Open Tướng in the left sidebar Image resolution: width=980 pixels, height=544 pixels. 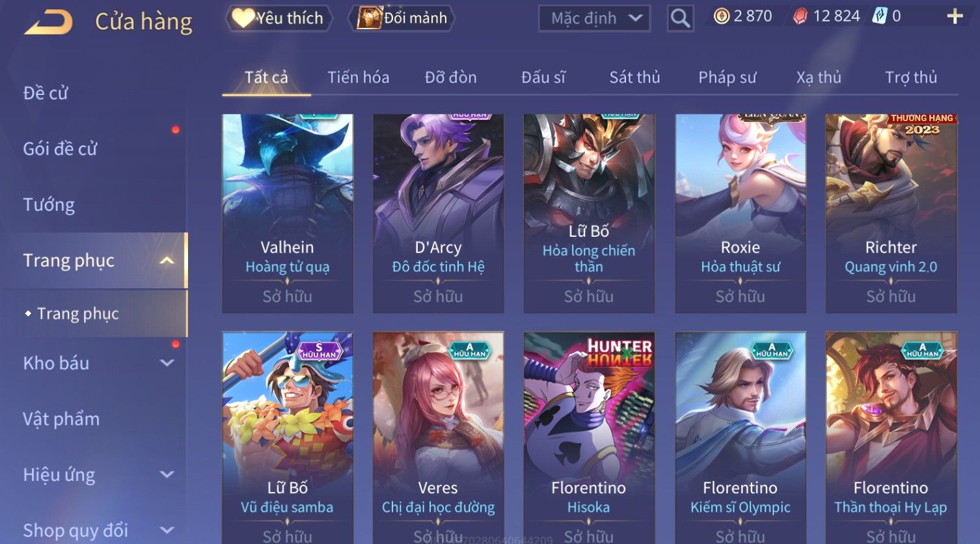pyautogui.click(x=49, y=205)
